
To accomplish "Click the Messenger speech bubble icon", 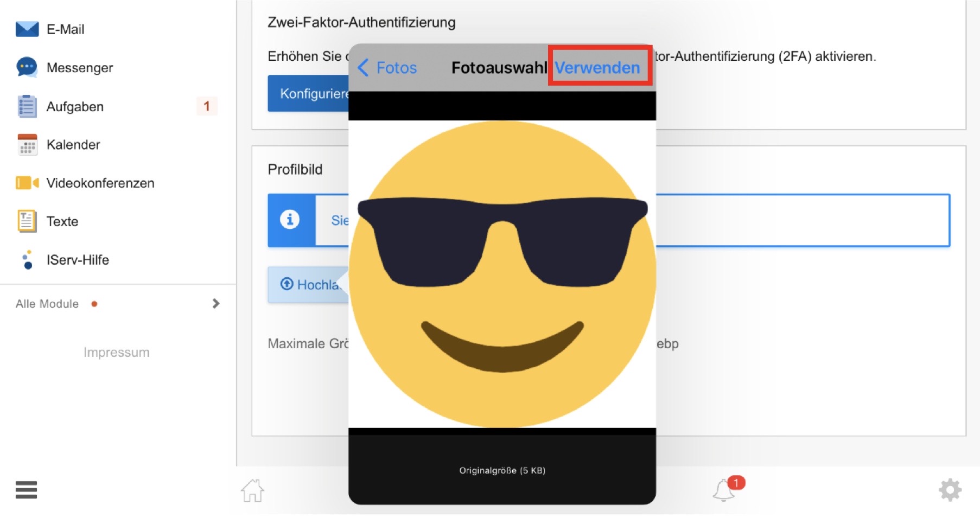I will pyautogui.click(x=27, y=67).
